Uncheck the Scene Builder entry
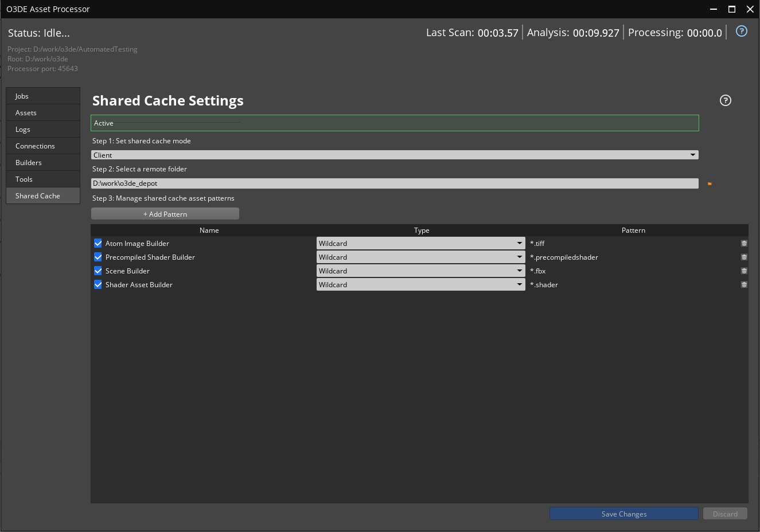Screen dimensions: 760x532 coord(98,270)
